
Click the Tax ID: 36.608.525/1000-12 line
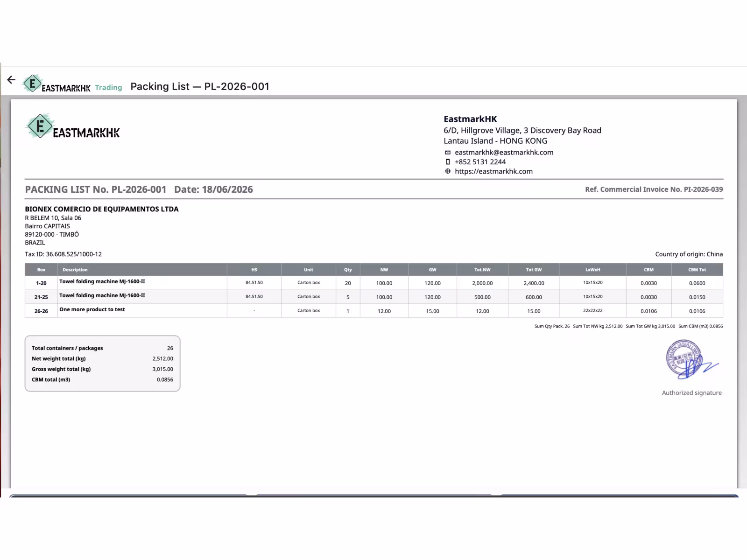click(63, 254)
